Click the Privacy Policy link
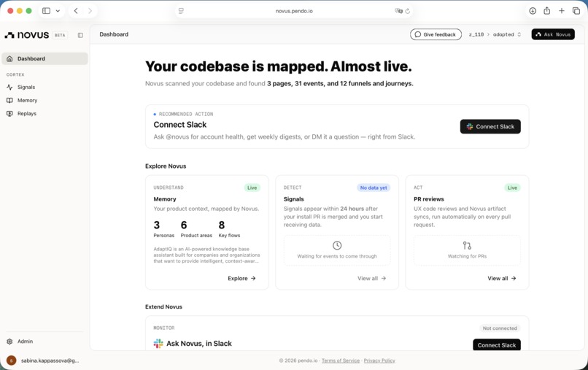This screenshot has height=370, width=588. (x=379, y=361)
